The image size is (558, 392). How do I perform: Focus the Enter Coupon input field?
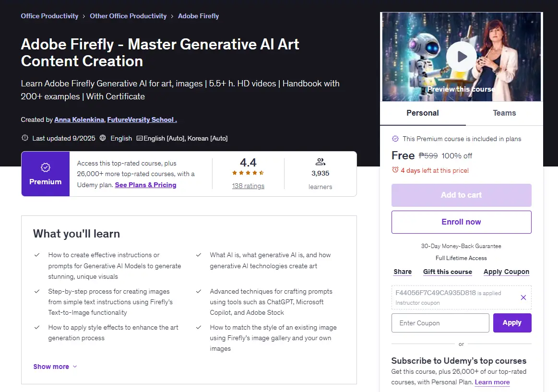pyautogui.click(x=440, y=322)
